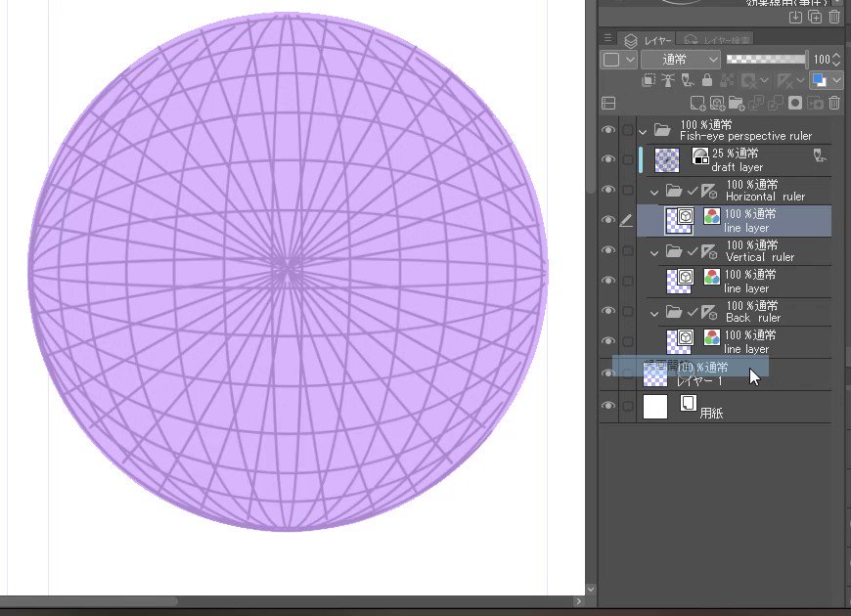
Task: Collapse the Horizontal ruler folder
Action: click(x=654, y=192)
